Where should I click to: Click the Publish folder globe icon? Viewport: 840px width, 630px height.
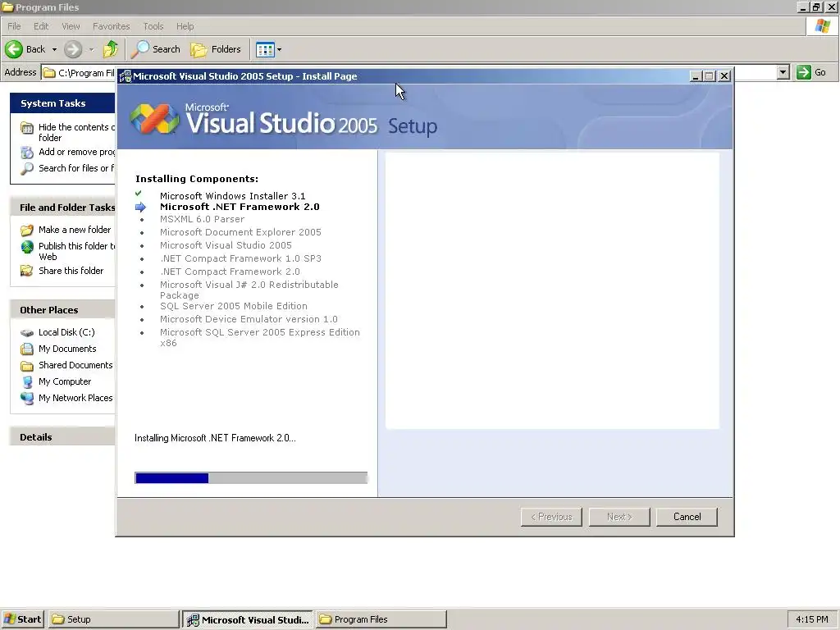(27, 246)
